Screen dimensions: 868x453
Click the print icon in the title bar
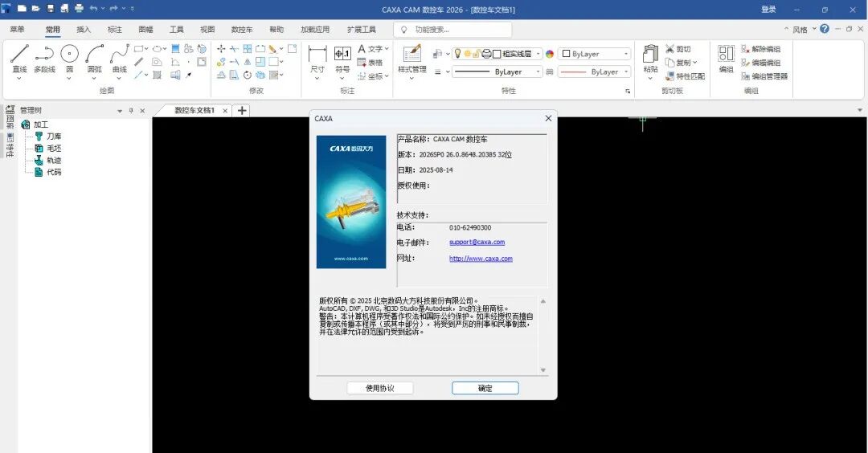[79, 9]
